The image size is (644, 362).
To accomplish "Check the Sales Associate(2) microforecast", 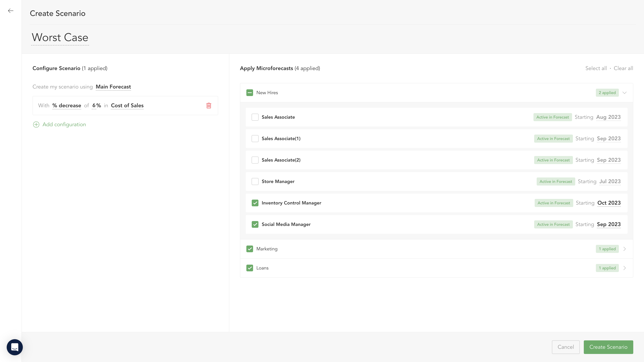I will coord(255,160).
